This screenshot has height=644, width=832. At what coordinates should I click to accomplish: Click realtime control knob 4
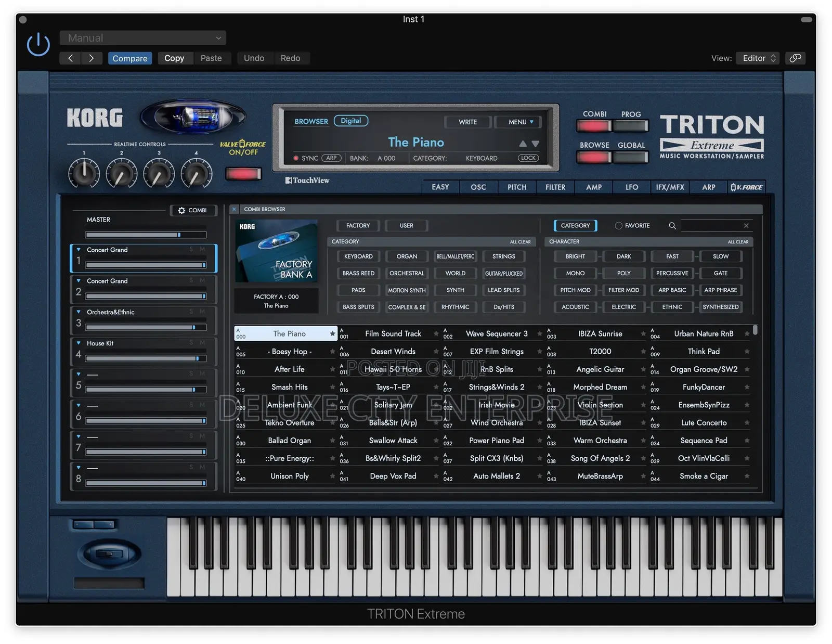196,173
